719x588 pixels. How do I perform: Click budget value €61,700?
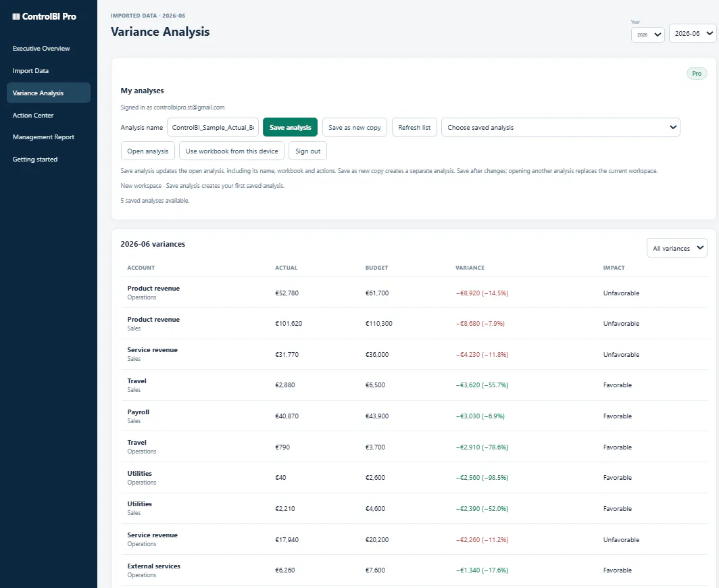tap(377, 293)
